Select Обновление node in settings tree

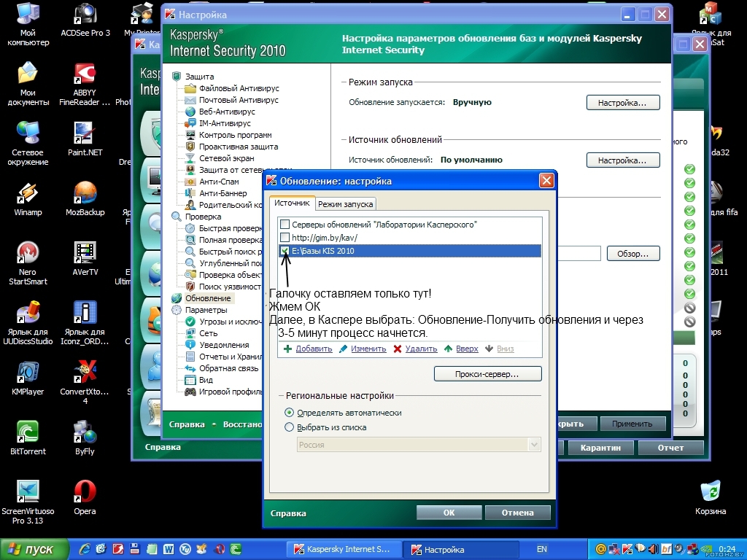(208, 298)
